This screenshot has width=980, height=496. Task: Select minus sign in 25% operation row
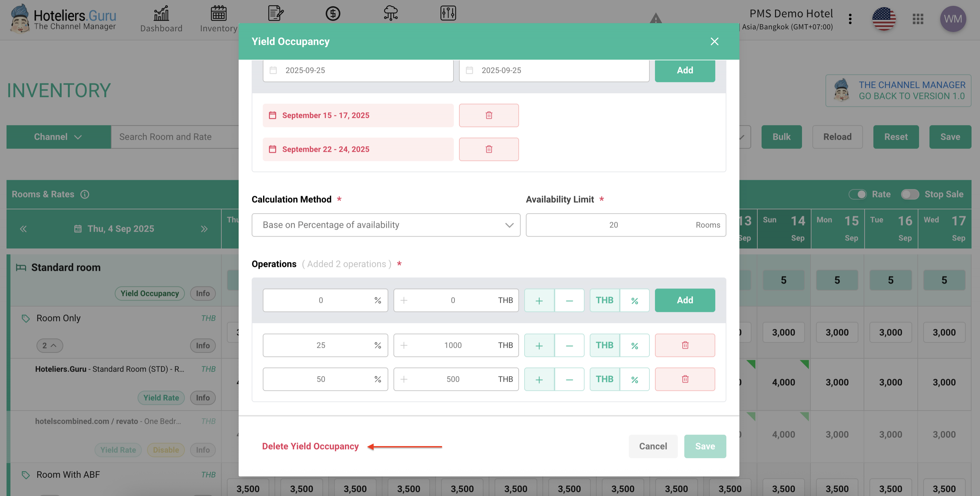pyautogui.click(x=569, y=345)
